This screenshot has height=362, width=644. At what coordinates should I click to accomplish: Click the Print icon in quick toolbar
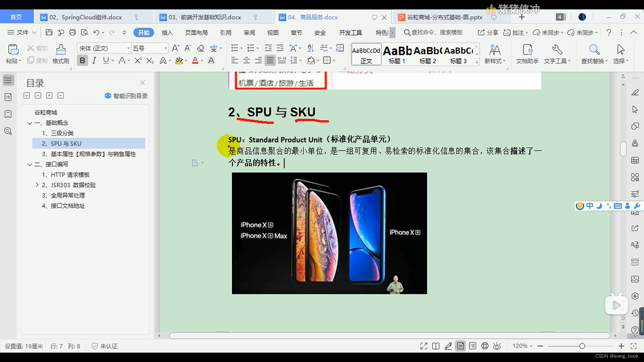pyautogui.click(x=72, y=33)
